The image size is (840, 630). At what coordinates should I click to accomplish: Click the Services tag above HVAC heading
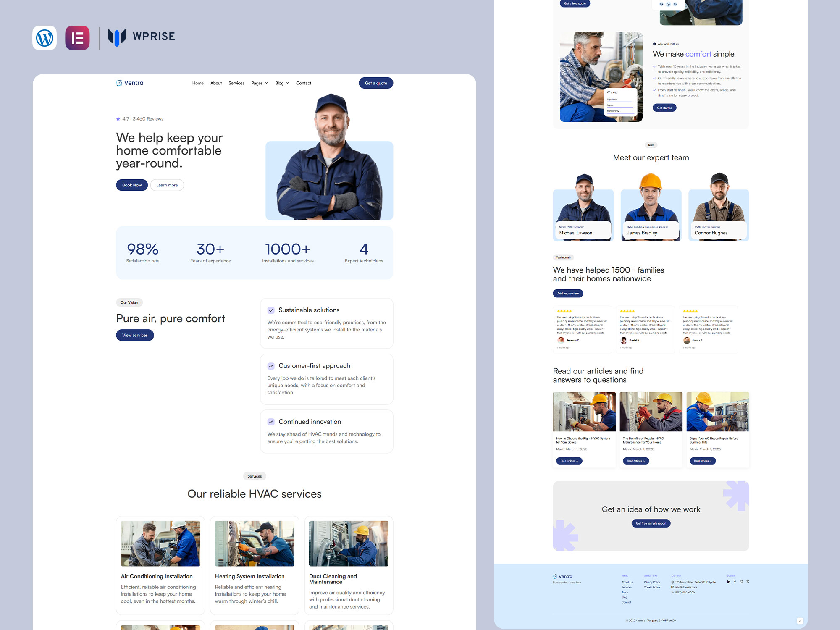coord(255,476)
